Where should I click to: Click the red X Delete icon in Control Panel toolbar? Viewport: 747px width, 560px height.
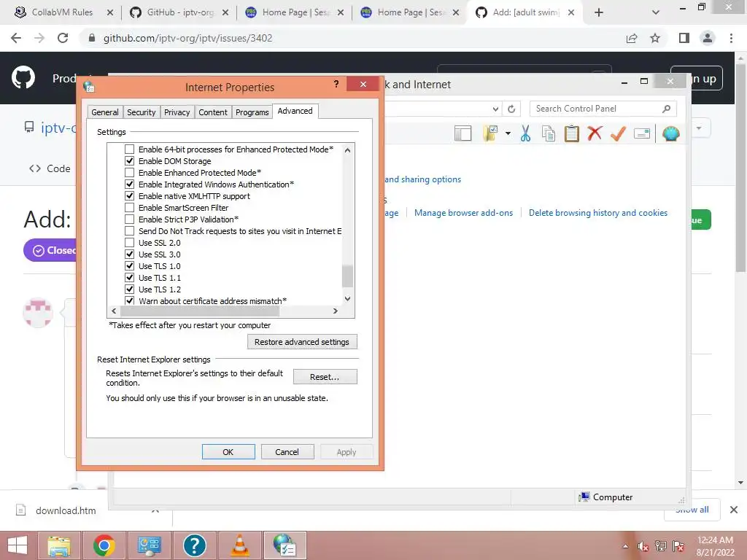click(x=595, y=133)
